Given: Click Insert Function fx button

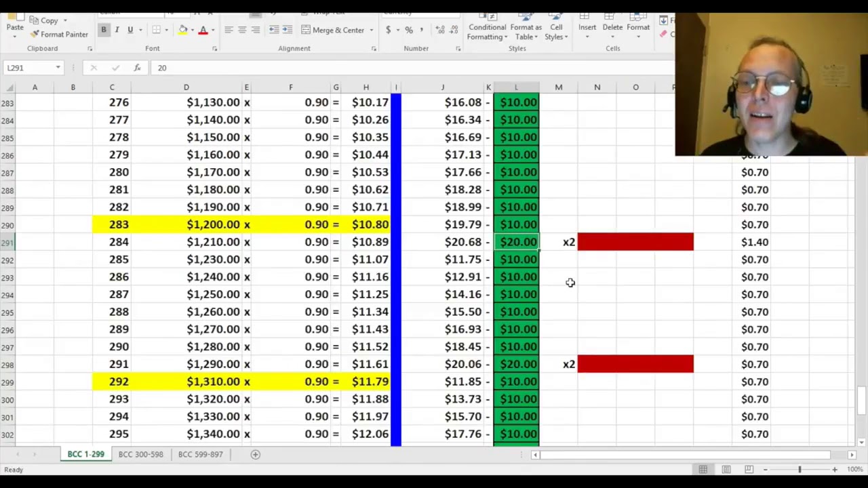Looking at the screenshot, I should point(137,68).
